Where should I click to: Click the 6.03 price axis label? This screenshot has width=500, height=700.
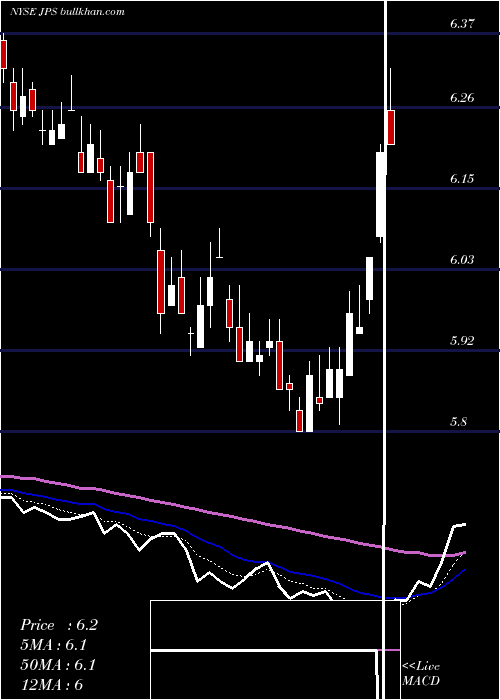462,259
